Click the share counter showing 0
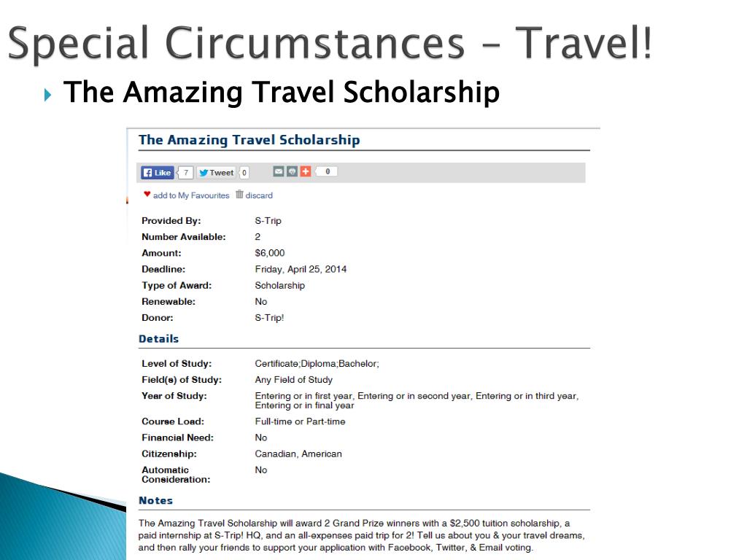Image resolution: width=747 pixels, height=560 pixels. [327, 171]
